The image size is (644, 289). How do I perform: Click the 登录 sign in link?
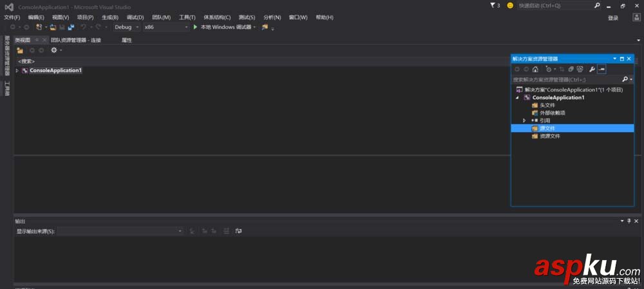[x=613, y=18]
